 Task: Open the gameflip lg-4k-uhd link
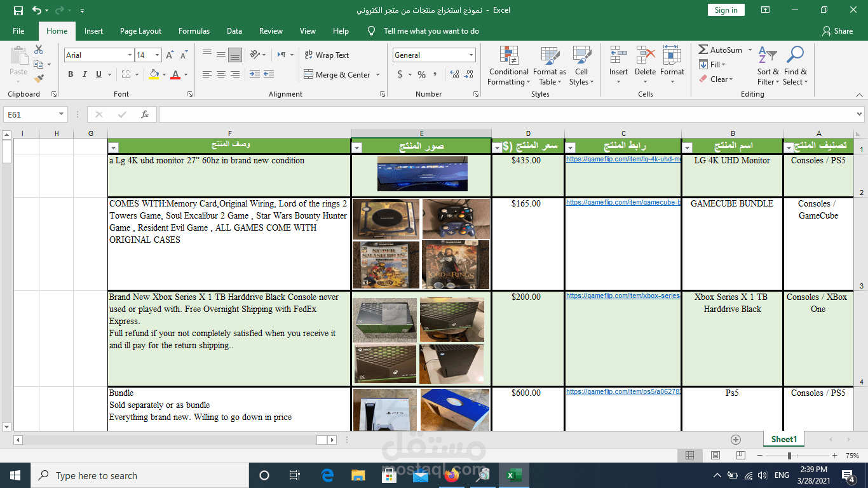click(x=623, y=159)
